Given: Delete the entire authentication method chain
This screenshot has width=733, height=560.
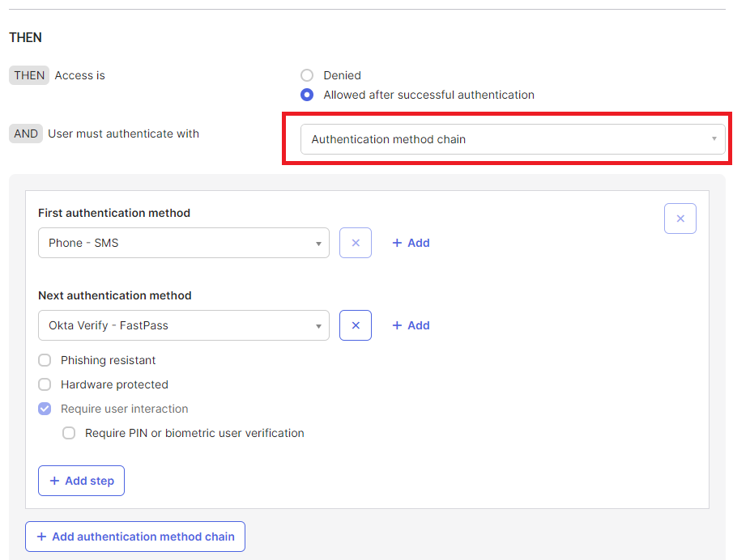Looking at the screenshot, I should pos(680,218).
